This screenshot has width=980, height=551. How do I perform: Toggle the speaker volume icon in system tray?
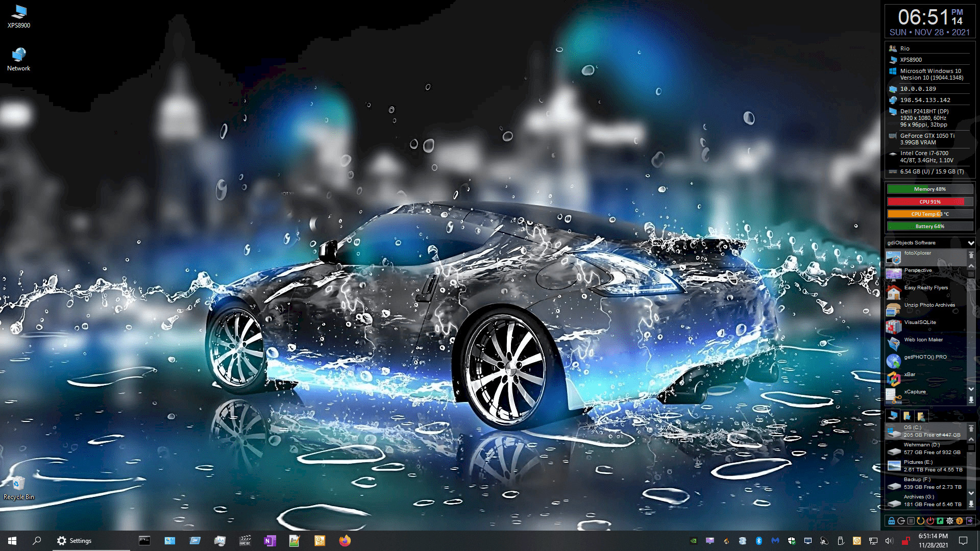[x=889, y=541]
